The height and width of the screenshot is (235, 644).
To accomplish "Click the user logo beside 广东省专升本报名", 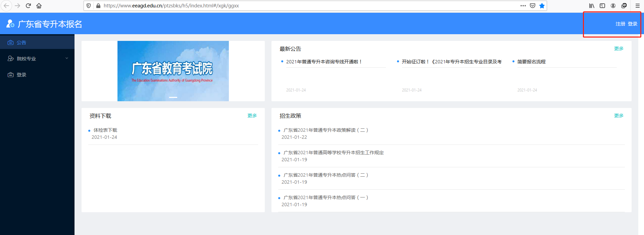I will pos(10,23).
